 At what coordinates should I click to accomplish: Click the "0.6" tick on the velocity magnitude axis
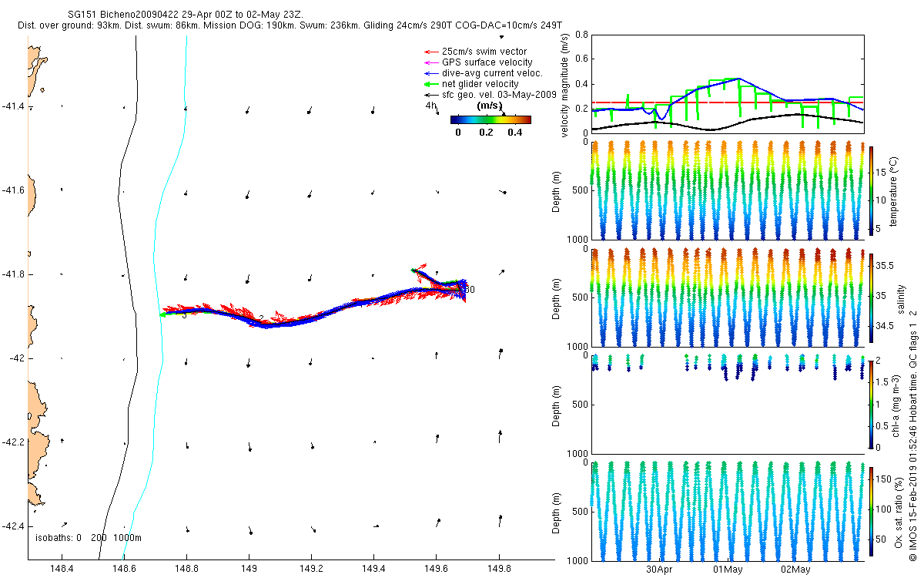pos(581,59)
